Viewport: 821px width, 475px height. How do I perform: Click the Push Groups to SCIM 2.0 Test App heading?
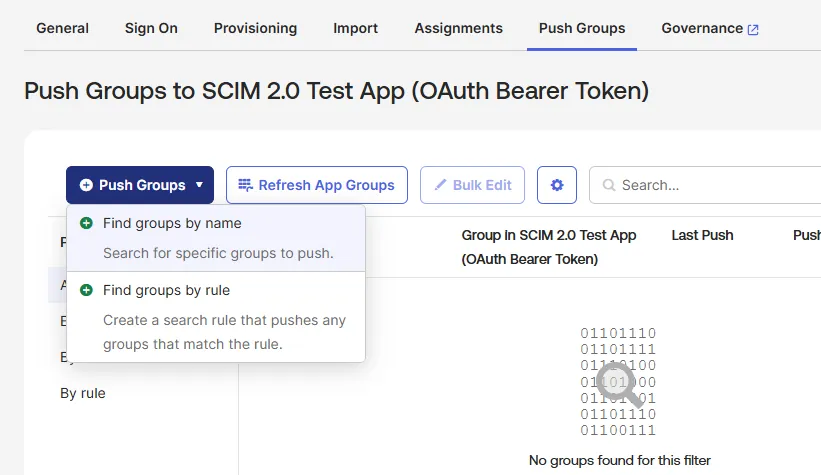[336, 91]
